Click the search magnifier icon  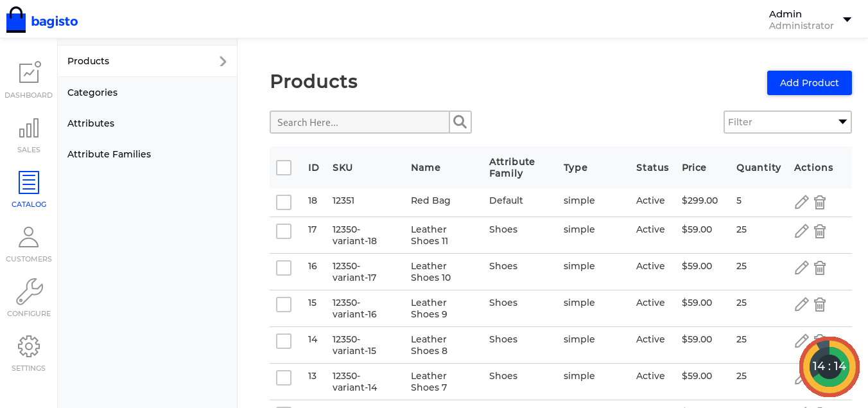[x=460, y=122]
